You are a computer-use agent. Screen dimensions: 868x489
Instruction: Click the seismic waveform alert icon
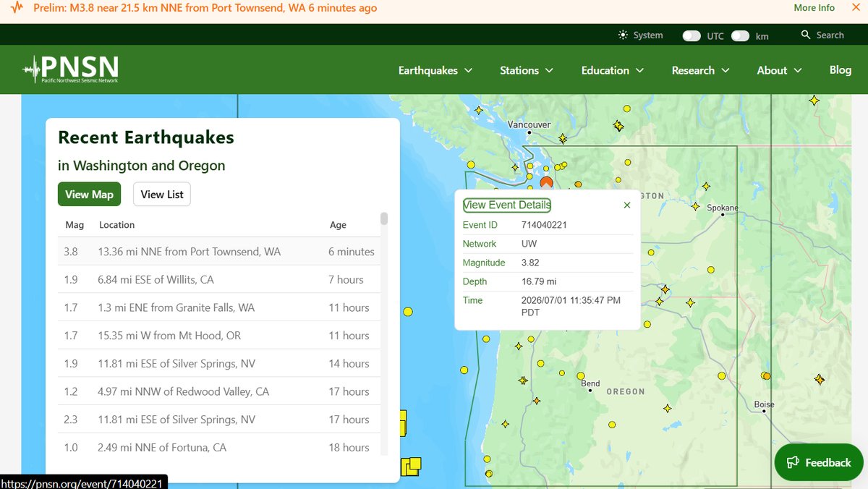click(x=17, y=8)
